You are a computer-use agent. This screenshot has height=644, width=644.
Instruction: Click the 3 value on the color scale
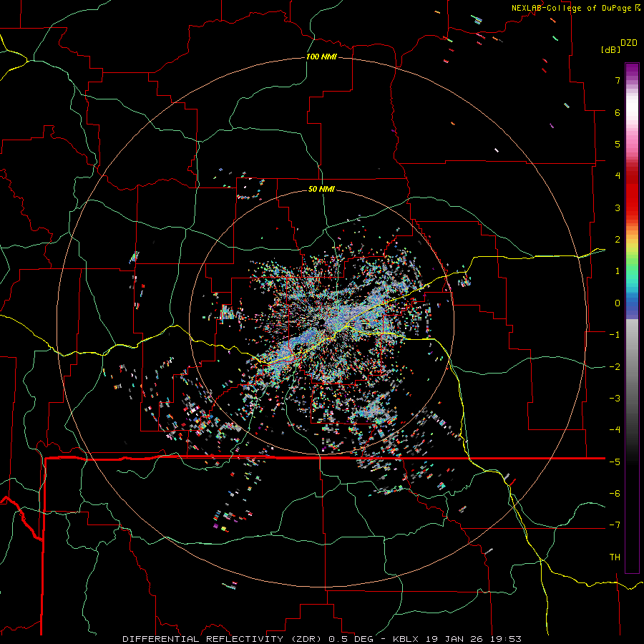pyautogui.click(x=618, y=208)
